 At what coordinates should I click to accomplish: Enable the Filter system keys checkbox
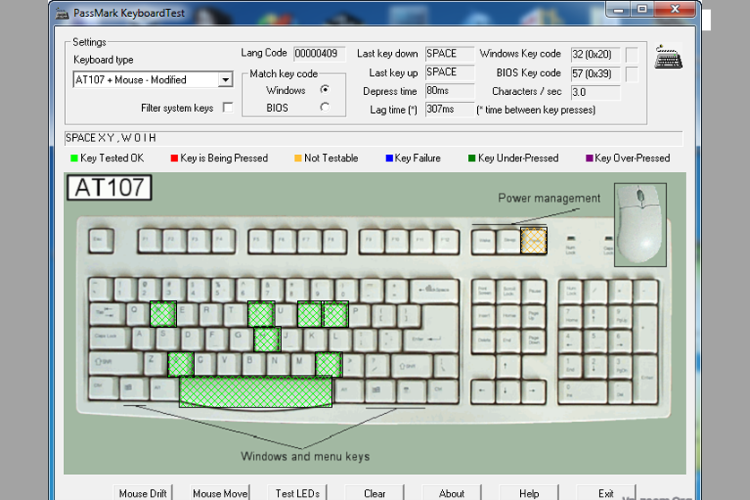pos(228,108)
